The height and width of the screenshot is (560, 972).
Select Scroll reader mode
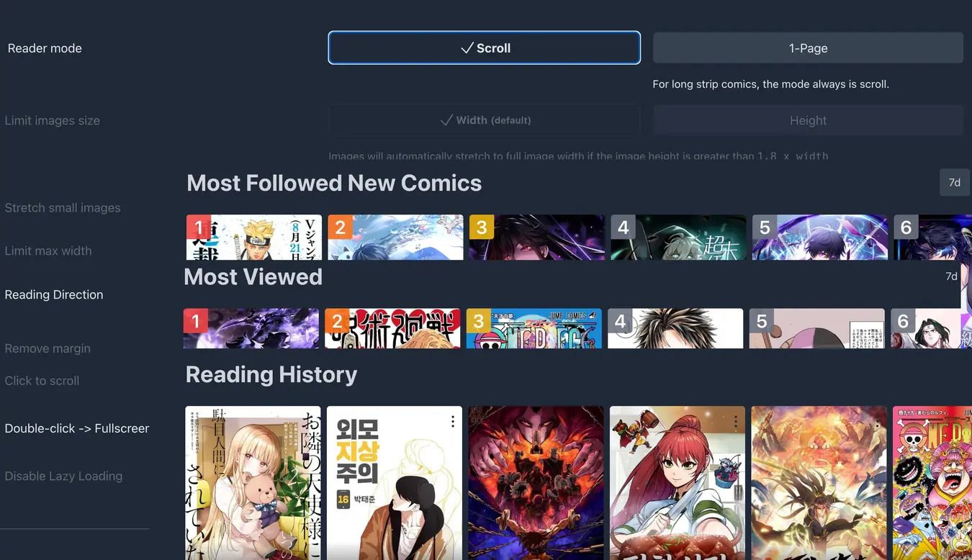(484, 48)
